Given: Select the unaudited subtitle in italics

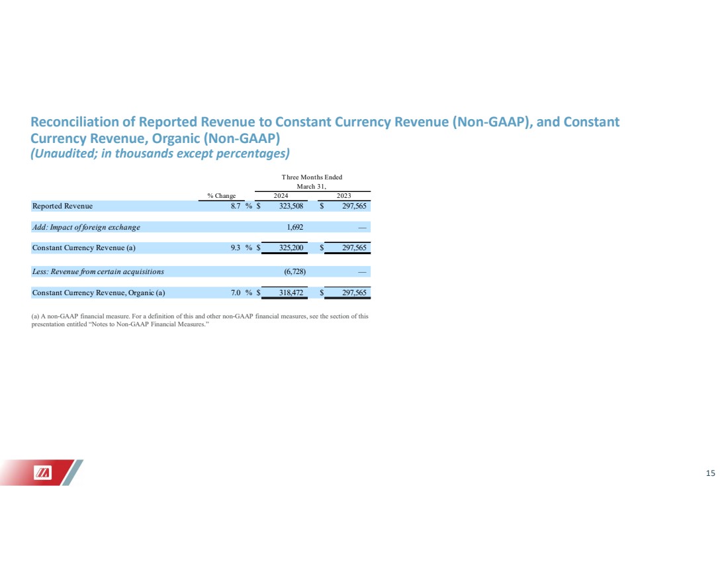Looking at the screenshot, I should coord(160,154).
